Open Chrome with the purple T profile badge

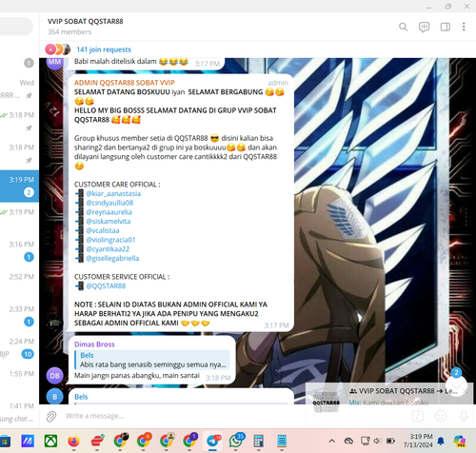click(189, 441)
